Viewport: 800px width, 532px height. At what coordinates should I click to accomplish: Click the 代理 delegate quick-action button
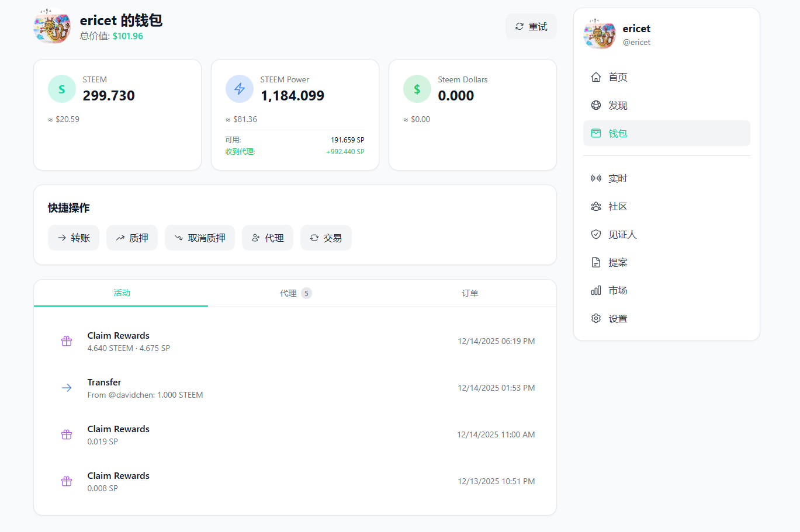coord(268,238)
